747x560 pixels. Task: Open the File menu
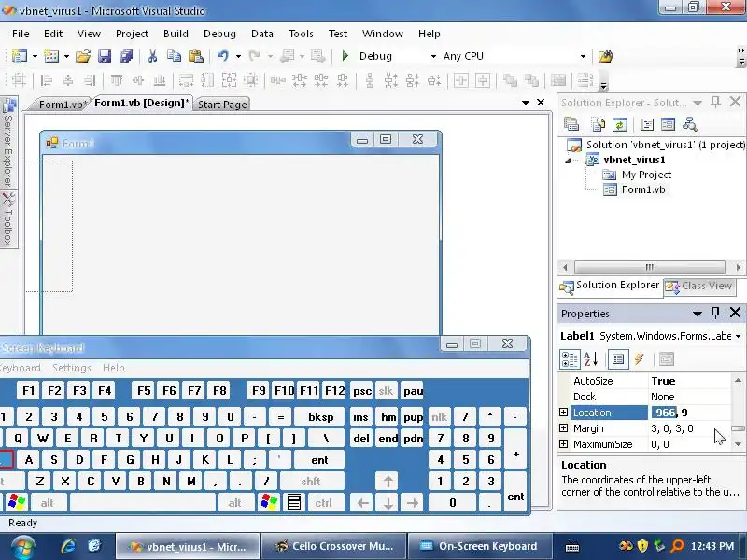pyautogui.click(x=21, y=34)
